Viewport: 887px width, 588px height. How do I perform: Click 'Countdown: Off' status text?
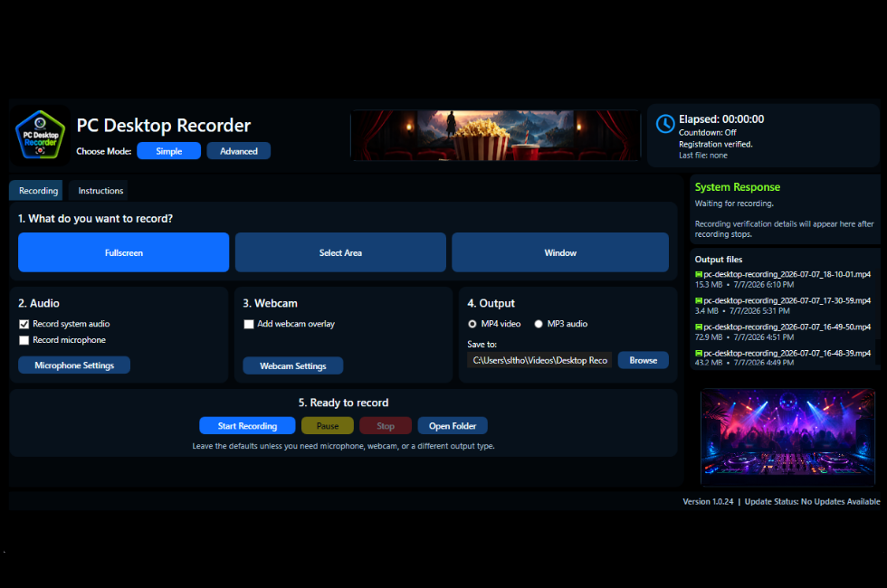[x=708, y=132]
